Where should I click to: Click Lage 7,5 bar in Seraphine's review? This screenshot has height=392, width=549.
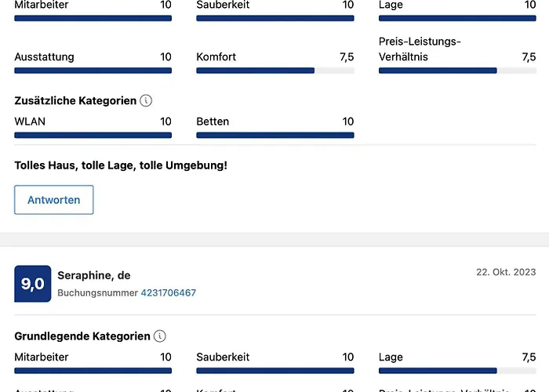coord(457,371)
